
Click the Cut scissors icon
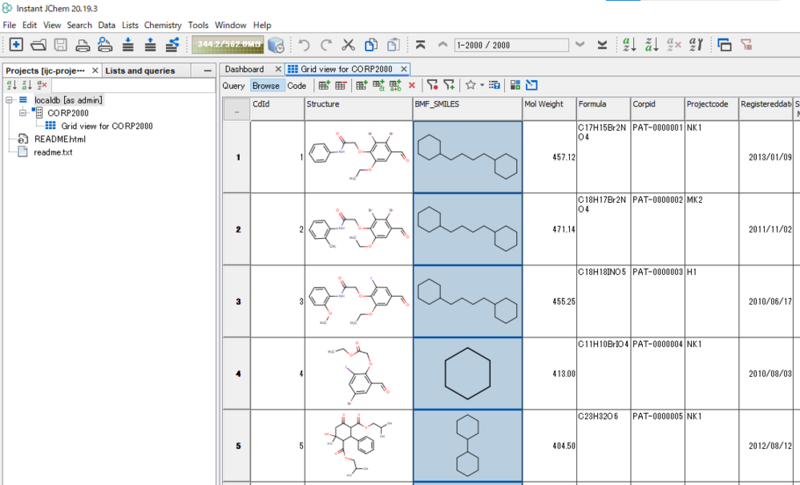[348, 45]
